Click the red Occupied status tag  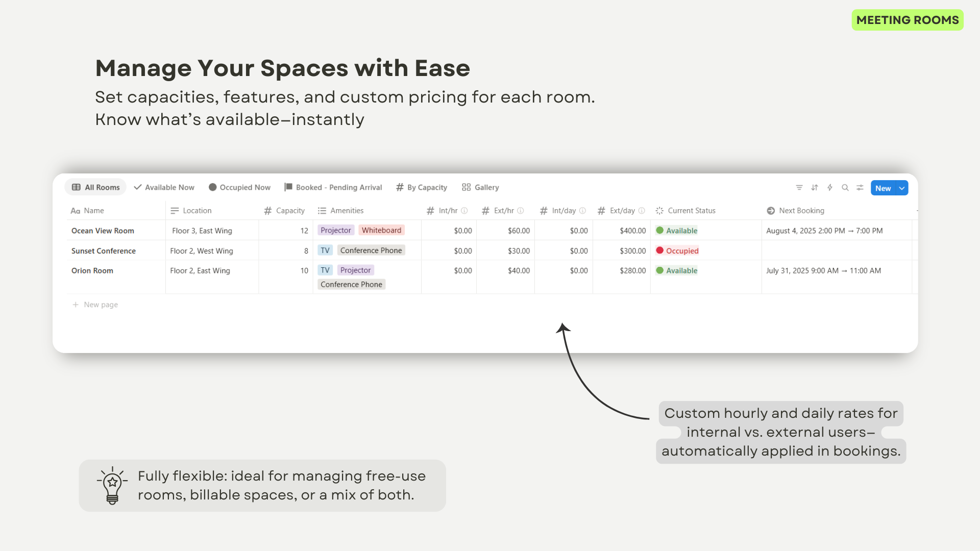tap(677, 251)
